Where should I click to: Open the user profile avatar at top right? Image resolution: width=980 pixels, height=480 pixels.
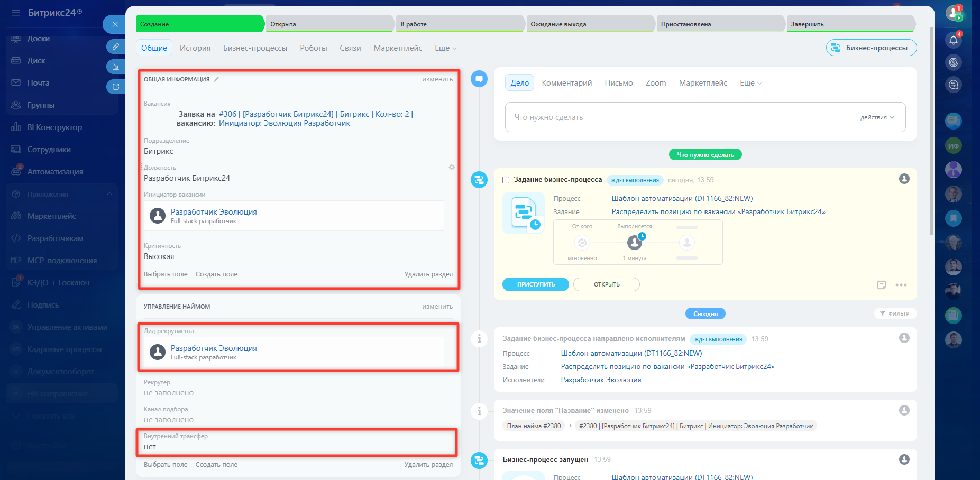tap(954, 13)
